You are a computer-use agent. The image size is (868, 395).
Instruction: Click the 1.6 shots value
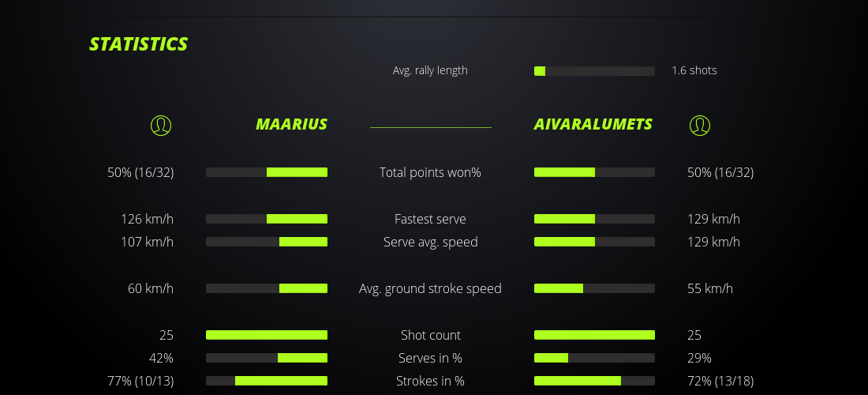[x=694, y=70]
